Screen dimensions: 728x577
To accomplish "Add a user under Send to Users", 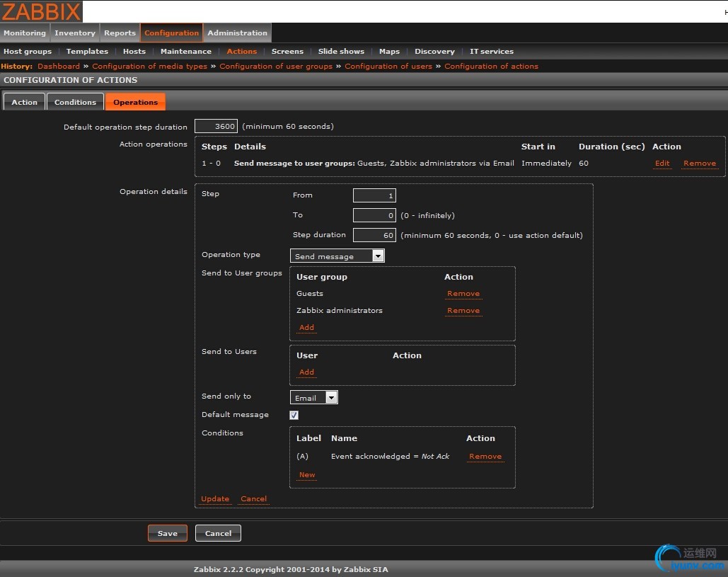I will (306, 372).
